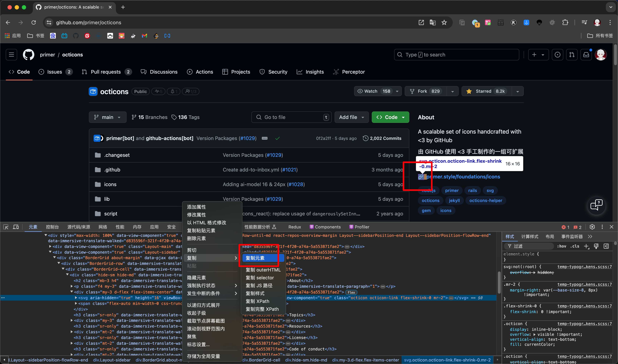
Task: Toggle .cls class editor panel
Action: (575, 246)
